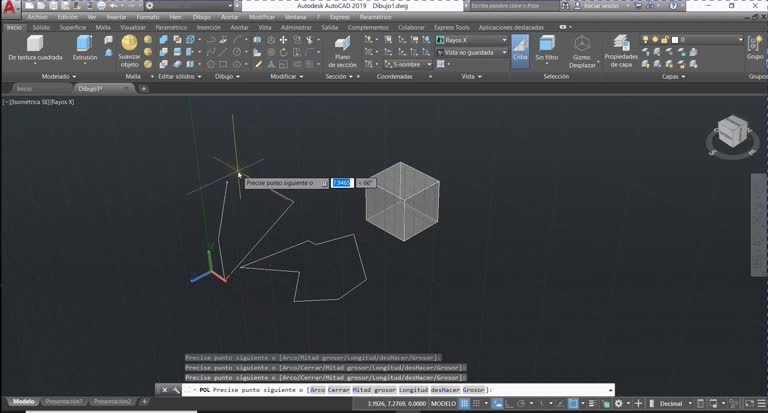Toggle object snap in status bar
Screen dimensions: 768x413
[x=573, y=404]
